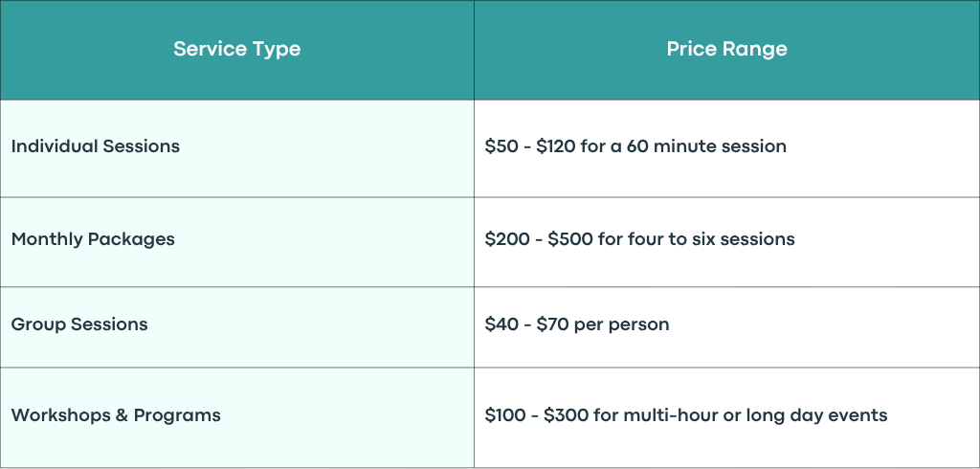Click the $120 price amount
This screenshot has height=469, width=980.
556,146
